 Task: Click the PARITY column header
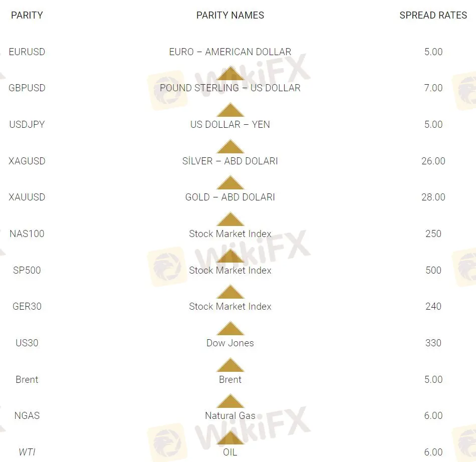tap(27, 15)
